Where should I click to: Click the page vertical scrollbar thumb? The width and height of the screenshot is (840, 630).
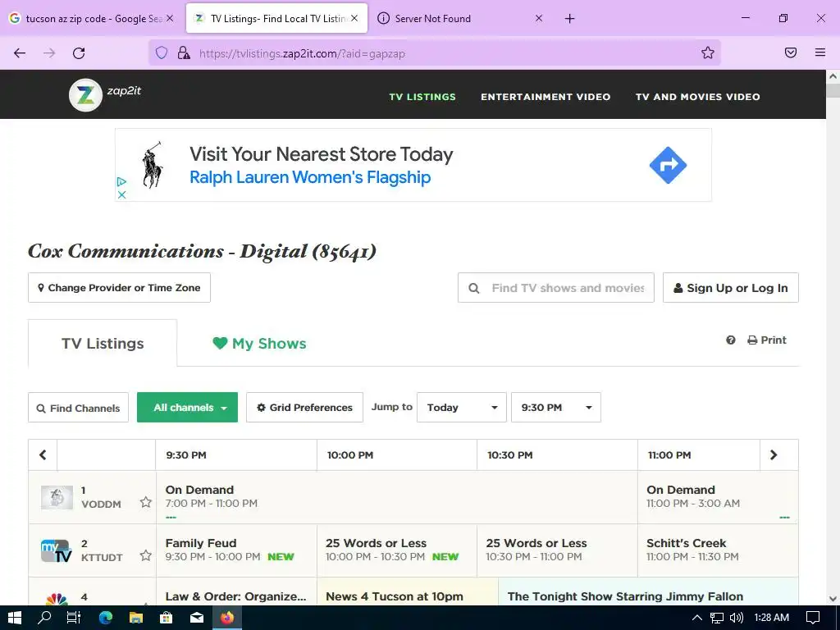click(833, 90)
